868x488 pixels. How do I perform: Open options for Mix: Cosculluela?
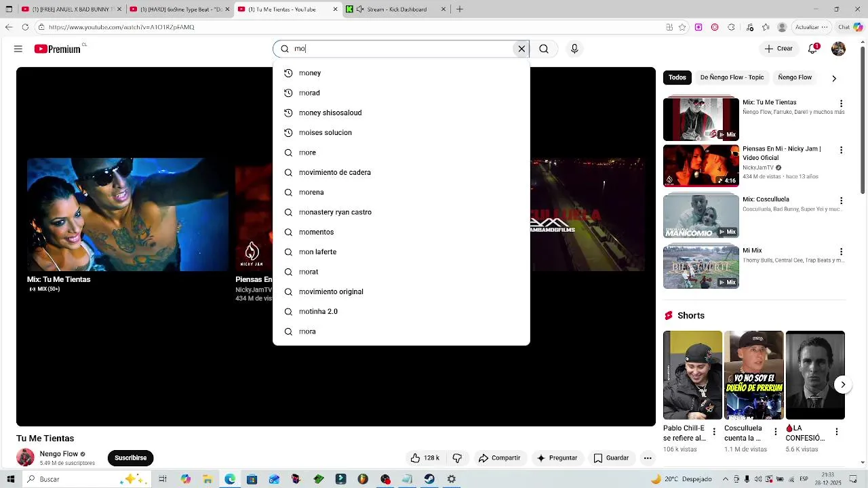[841, 201]
